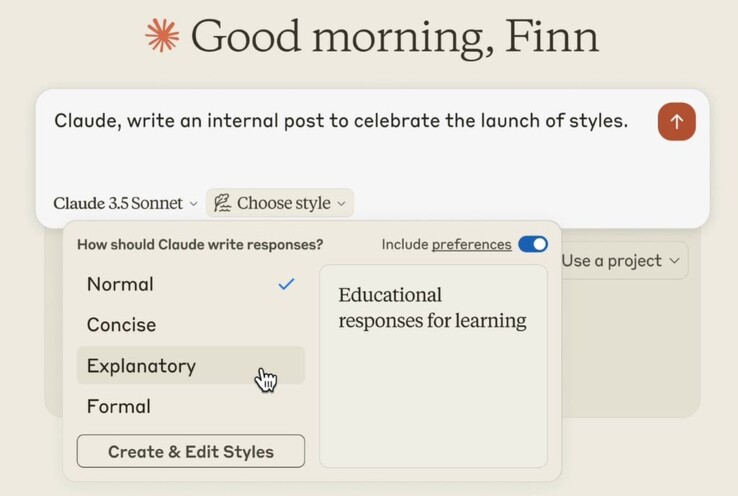The image size is (738, 496).
Task: Click the Good morning, Finn greeting
Action: (394, 36)
